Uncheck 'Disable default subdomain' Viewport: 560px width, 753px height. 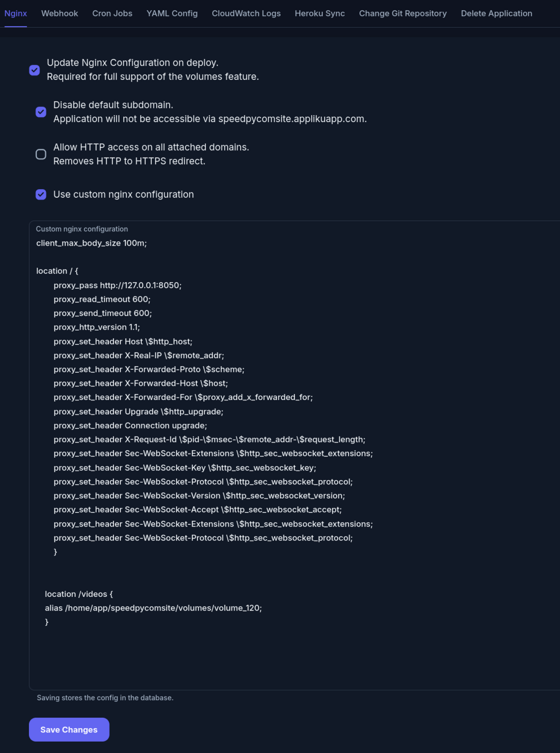[41, 112]
